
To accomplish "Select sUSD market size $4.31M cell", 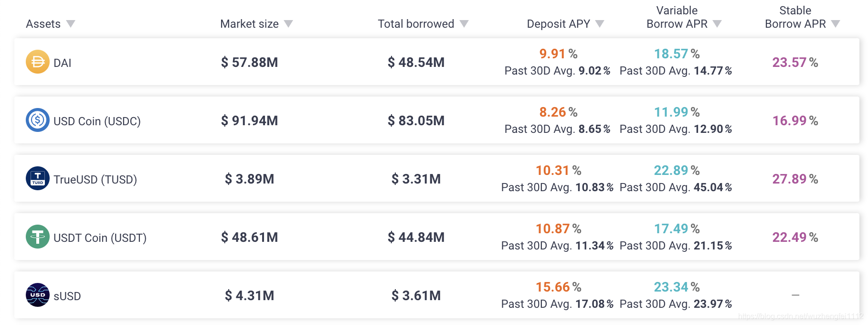I will click(249, 295).
